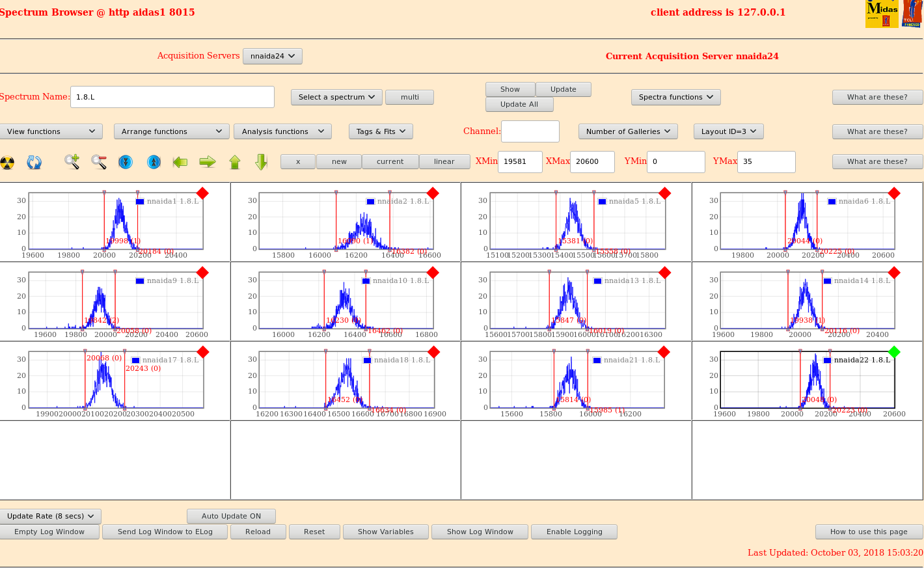Click the red diamond on nnaida2 spectrum
Image resolution: width=924 pixels, height=568 pixels.
(x=433, y=193)
